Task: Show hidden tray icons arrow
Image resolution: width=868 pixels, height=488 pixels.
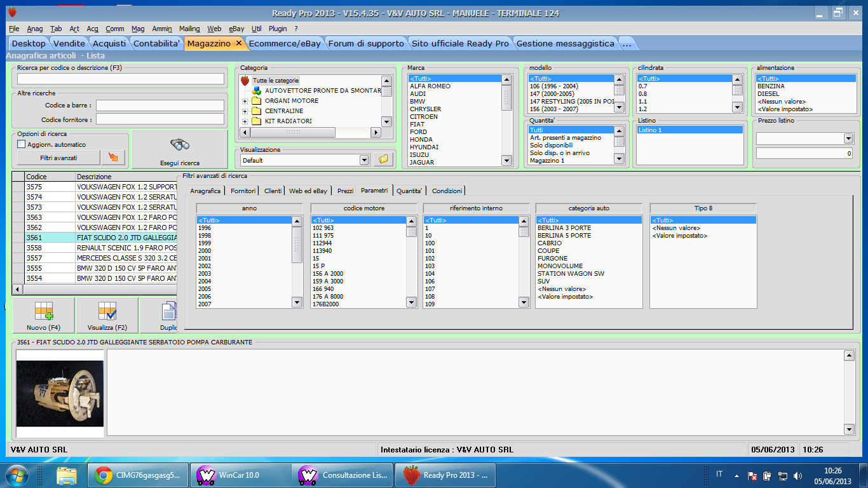Action: click(x=736, y=475)
